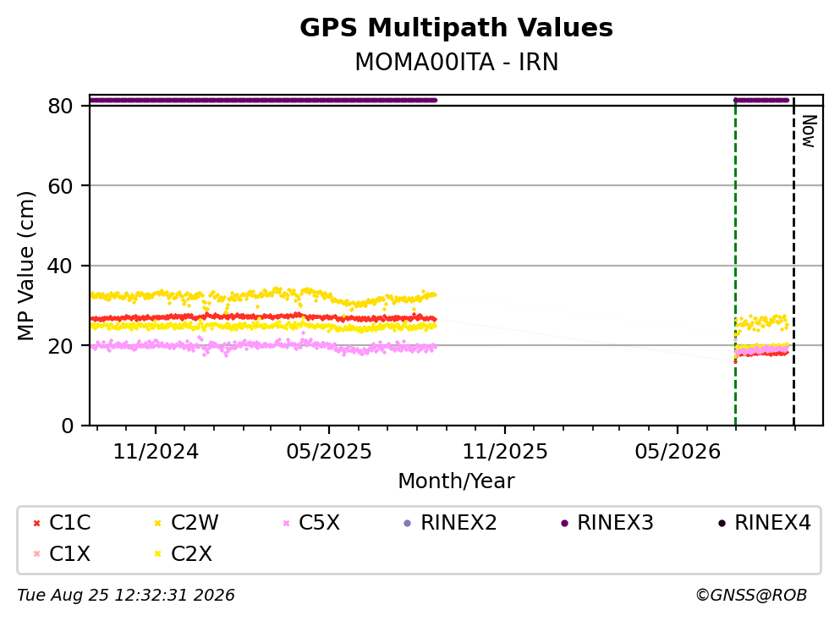Click the green dashed vertical line
Image resolution: width=840 pixels, height=621 pixels.
pyautogui.click(x=736, y=262)
